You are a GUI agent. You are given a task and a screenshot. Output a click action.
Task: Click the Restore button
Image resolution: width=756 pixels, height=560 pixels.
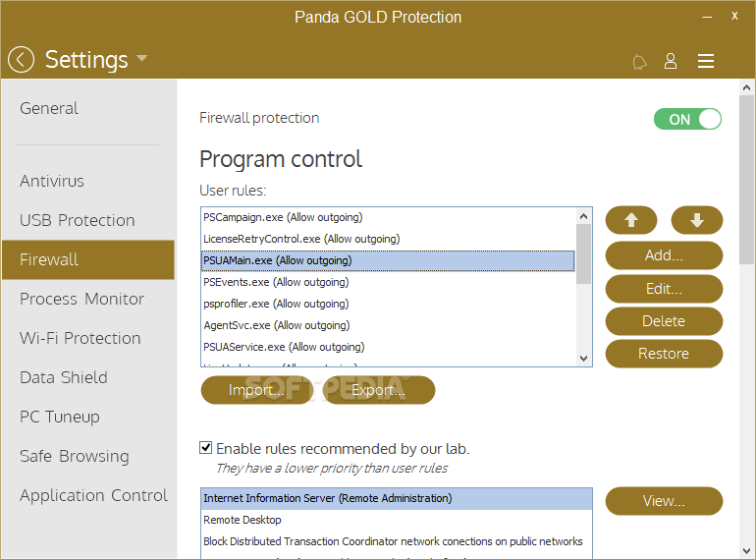664,354
